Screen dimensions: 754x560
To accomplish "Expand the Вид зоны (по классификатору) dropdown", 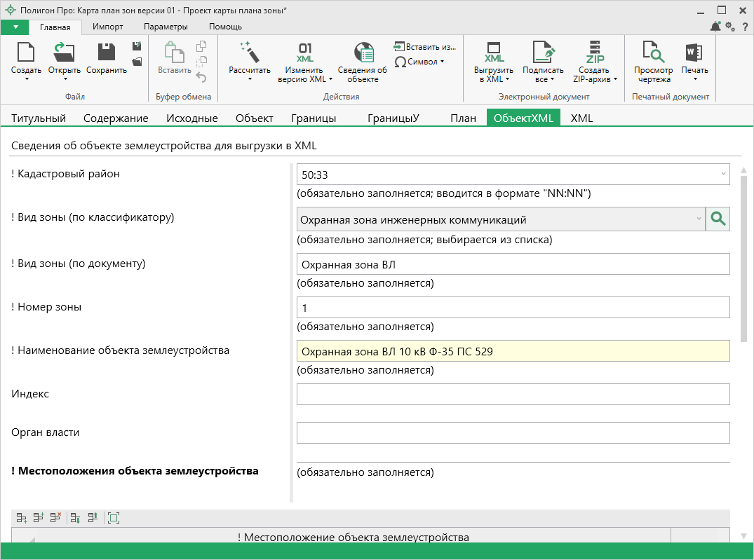I will pyautogui.click(x=699, y=219).
